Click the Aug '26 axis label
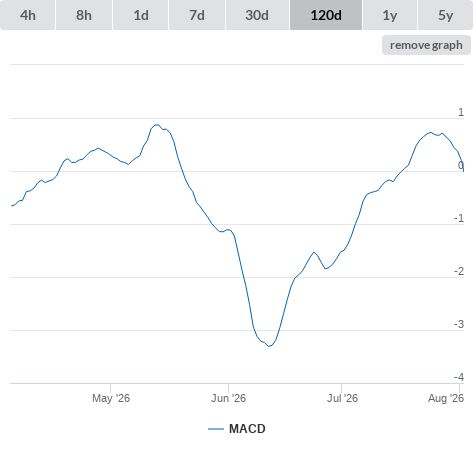 click(x=446, y=398)
